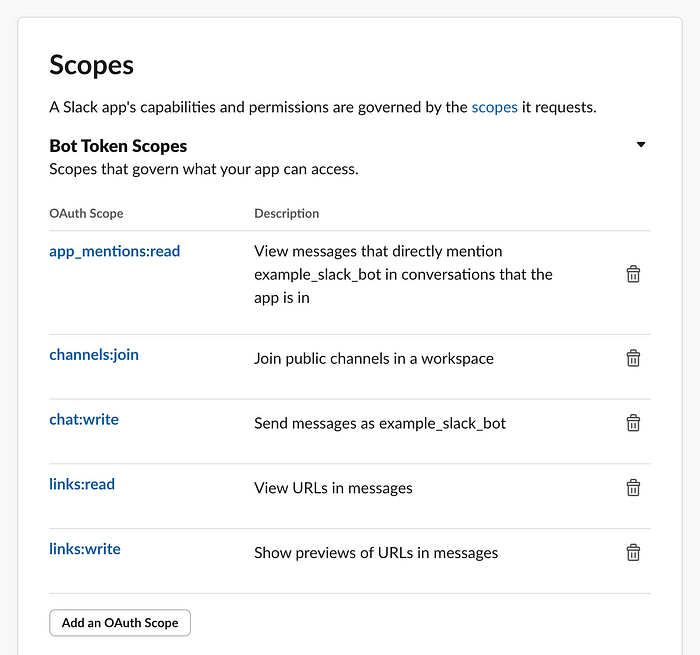This screenshot has height=655, width=700.
Task: Delete the links:read scope using trash icon
Action: click(x=633, y=488)
